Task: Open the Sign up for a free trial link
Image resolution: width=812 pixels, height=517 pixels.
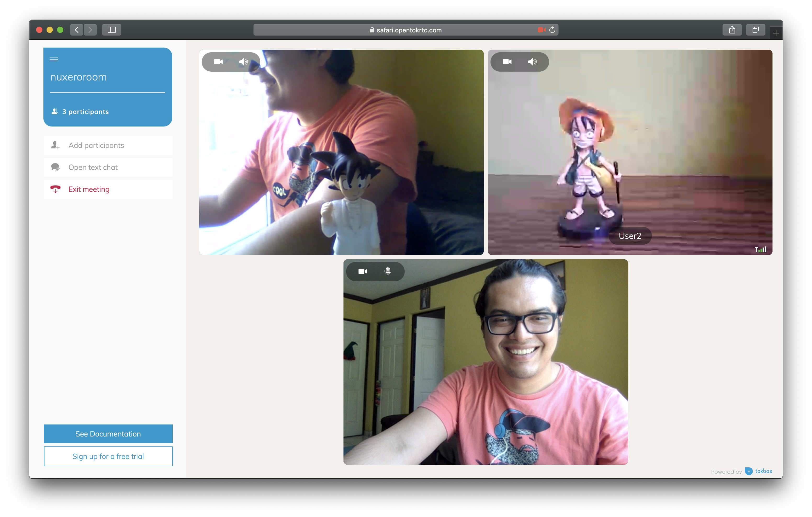Action: (108, 456)
